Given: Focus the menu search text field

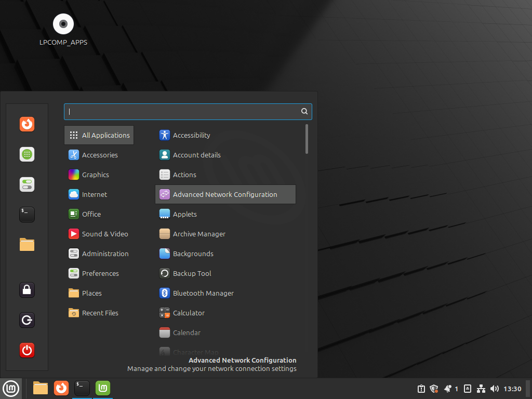Looking at the screenshot, I should pyautogui.click(x=188, y=112).
